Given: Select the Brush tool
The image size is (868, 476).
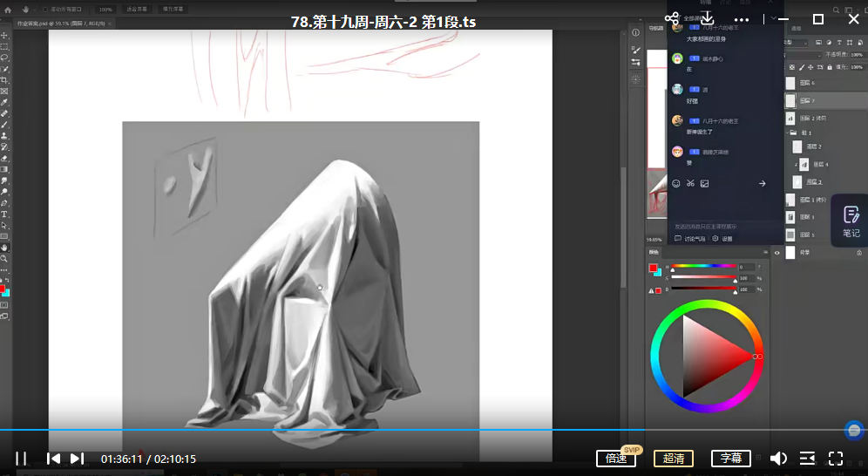Looking at the screenshot, I should coord(3,125).
